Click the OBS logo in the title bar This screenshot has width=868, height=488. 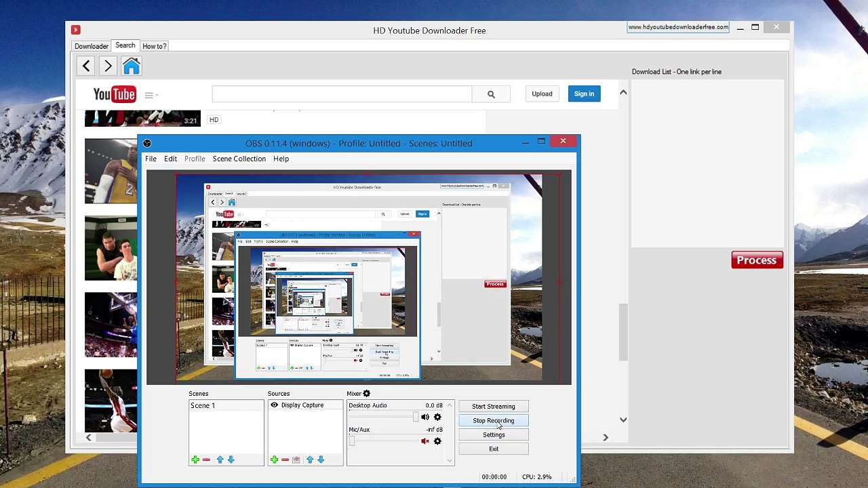click(x=147, y=143)
